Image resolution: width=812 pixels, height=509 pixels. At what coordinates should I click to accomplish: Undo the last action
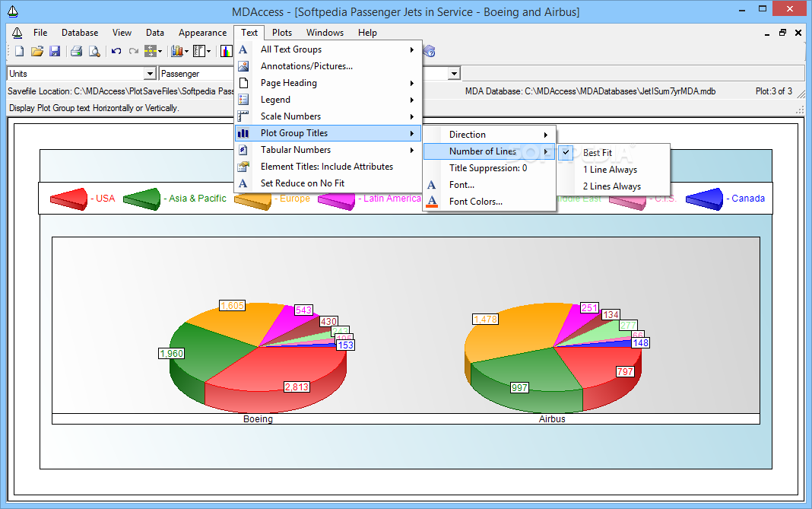(116, 51)
